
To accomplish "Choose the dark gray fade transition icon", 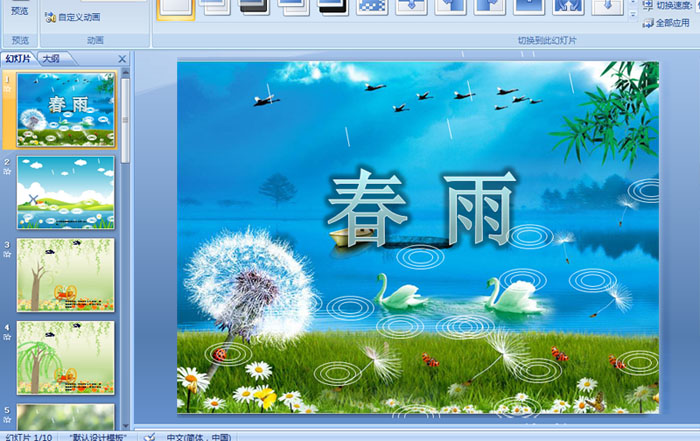I will (254, 8).
